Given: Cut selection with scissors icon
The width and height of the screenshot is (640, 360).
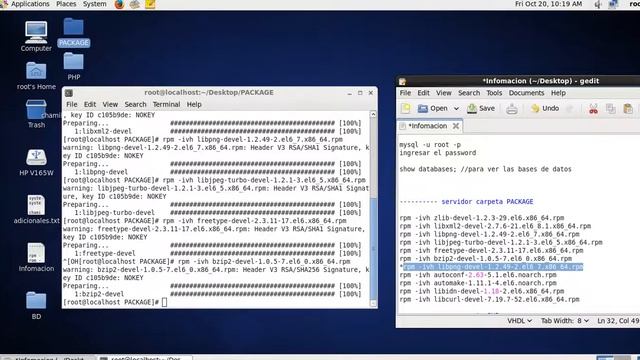Looking at the screenshot, I should coord(593,109).
